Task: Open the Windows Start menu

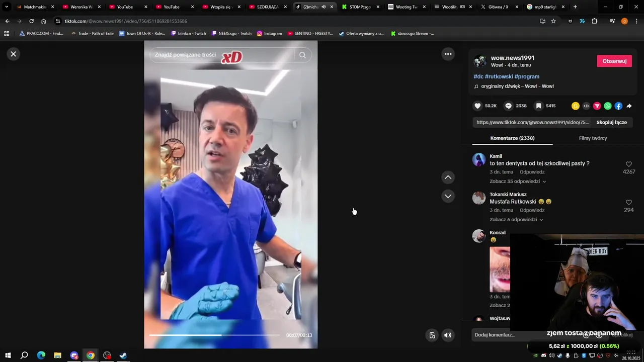Action: click(x=8, y=355)
